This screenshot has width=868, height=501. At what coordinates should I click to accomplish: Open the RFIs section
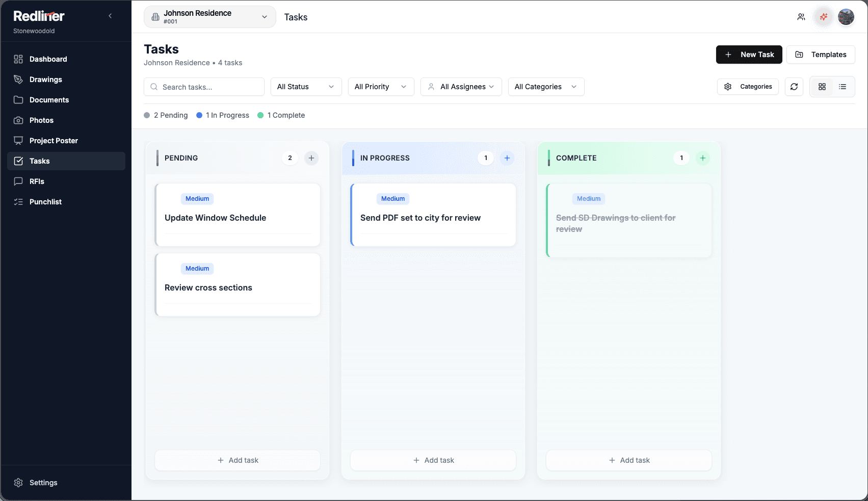(x=66, y=181)
